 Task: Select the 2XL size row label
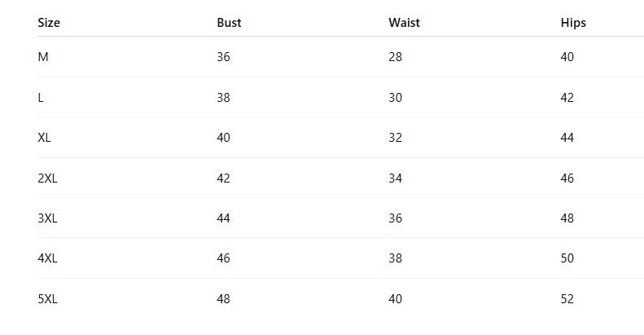pyautogui.click(x=48, y=178)
